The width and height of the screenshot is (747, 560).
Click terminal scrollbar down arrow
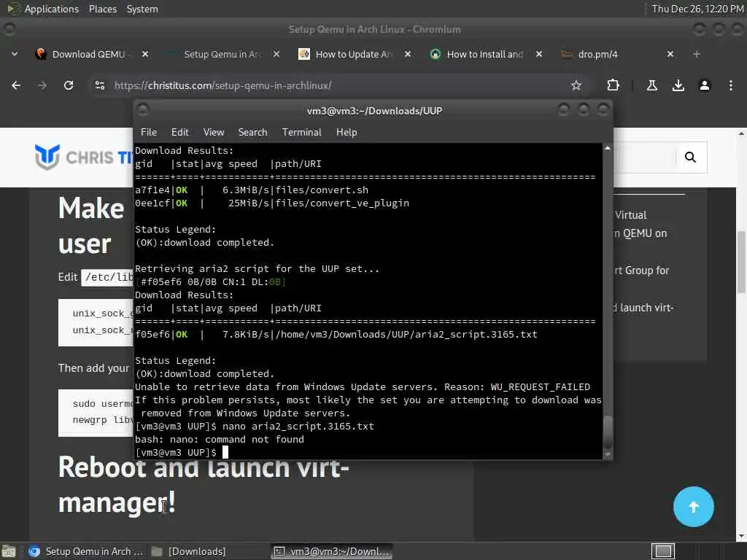(608, 455)
